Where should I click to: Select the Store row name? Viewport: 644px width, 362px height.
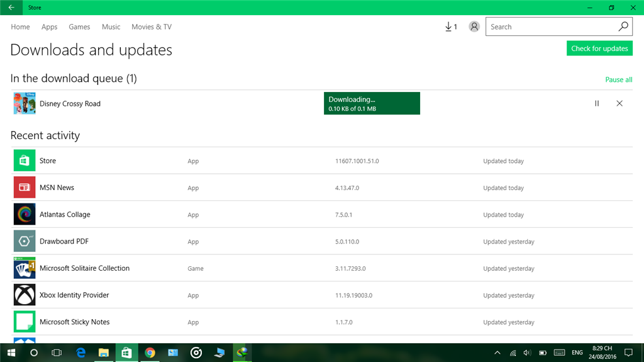point(48,161)
